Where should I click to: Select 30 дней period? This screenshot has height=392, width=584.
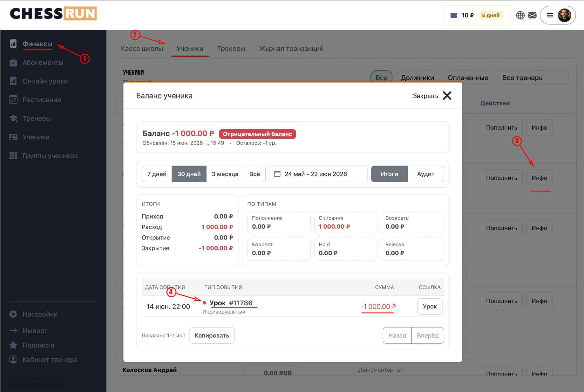[189, 174]
